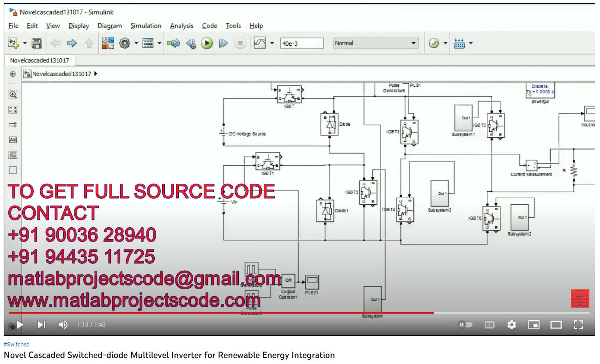
Task: Seek on the red video progress bar
Action: point(231,313)
